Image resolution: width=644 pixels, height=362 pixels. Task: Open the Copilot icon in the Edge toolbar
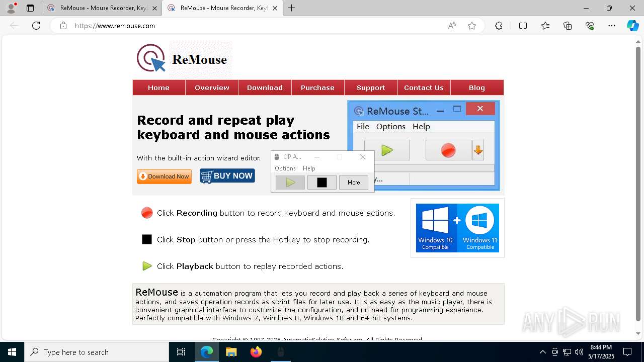coord(632,26)
